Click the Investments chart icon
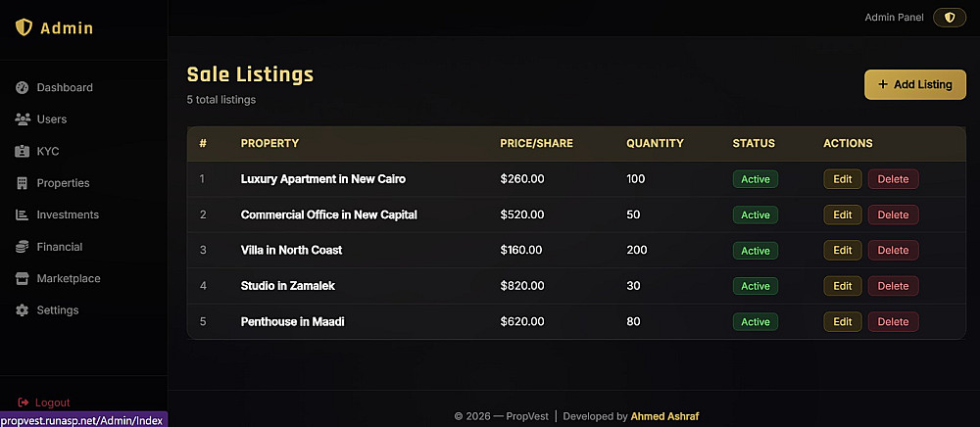The image size is (980, 427). tap(23, 214)
